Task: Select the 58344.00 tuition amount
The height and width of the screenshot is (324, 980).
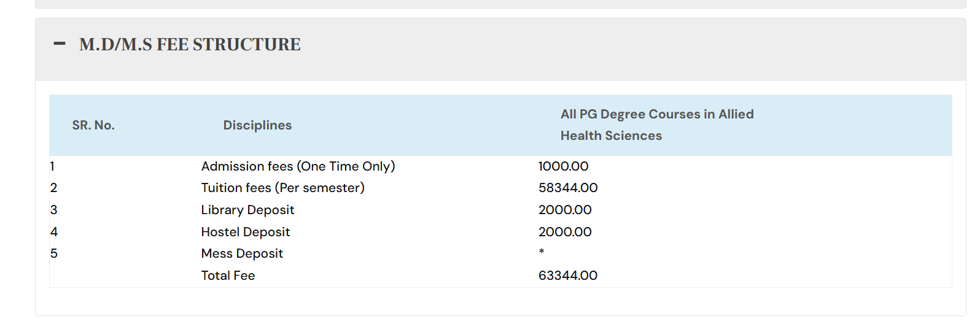Action: 567,188
